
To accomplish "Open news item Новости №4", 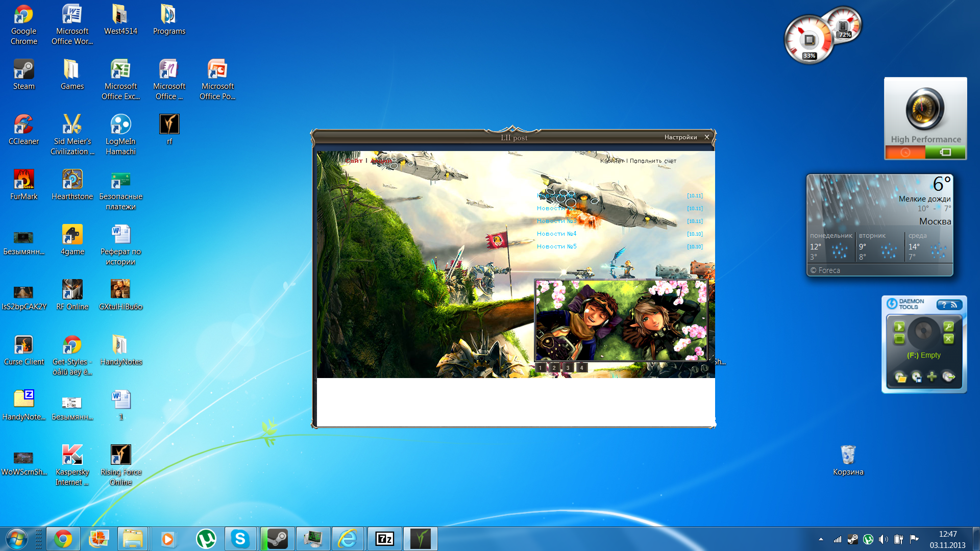I will (556, 234).
